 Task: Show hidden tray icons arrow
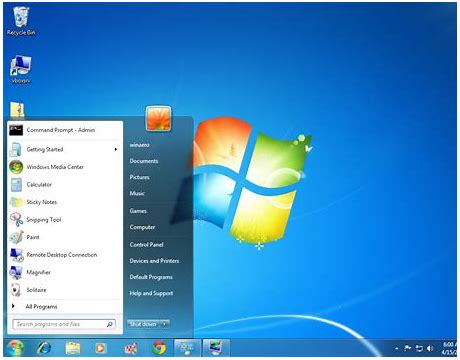click(397, 348)
